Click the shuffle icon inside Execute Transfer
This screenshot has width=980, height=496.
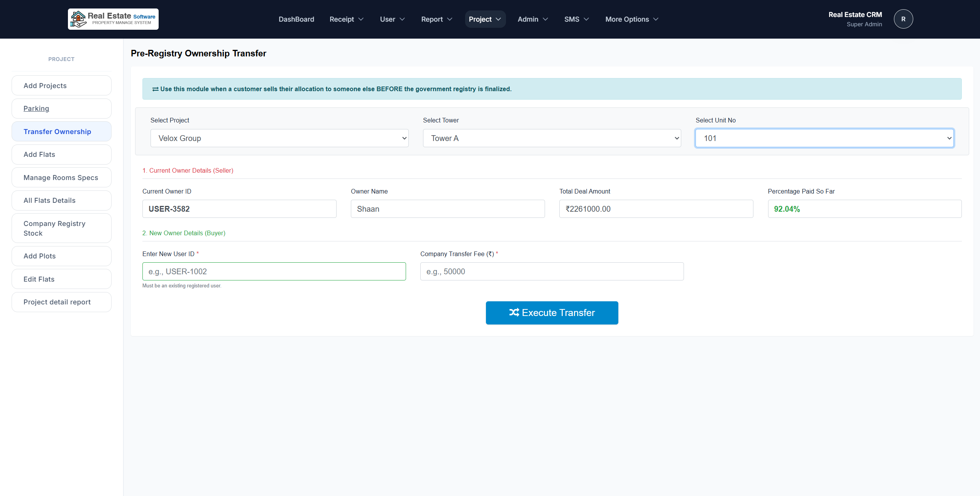coord(515,313)
